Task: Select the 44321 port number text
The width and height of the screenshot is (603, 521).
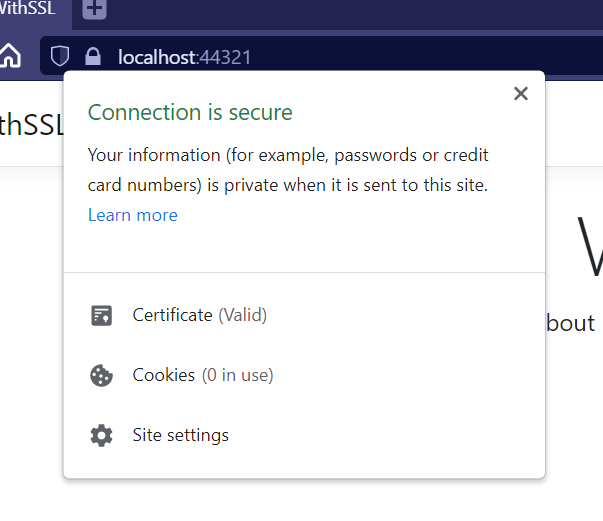Action: point(225,58)
